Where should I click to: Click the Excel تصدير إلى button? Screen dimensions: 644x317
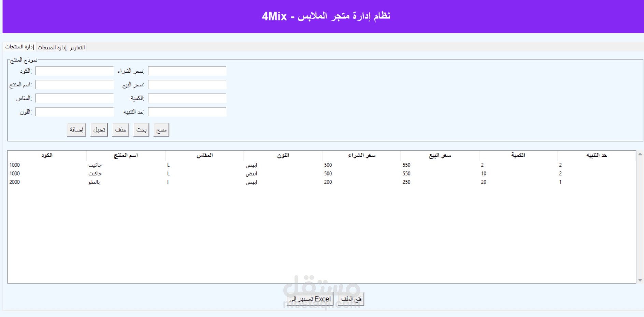coord(310,299)
